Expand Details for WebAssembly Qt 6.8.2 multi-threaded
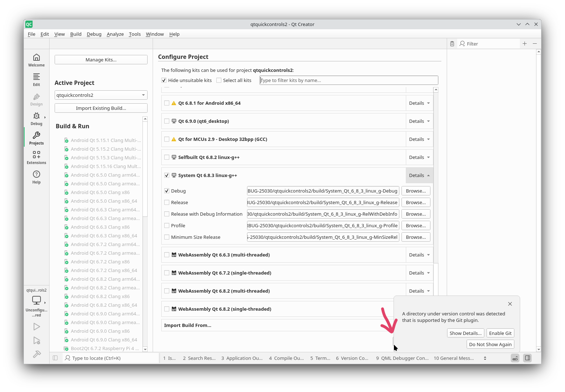This screenshot has height=392, width=565. click(x=420, y=291)
